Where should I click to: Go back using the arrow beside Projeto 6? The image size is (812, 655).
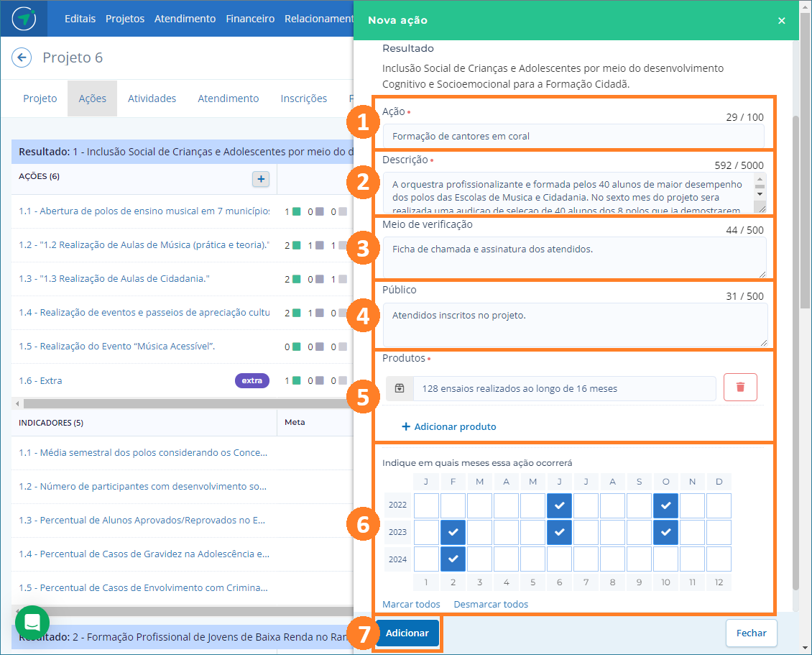(x=22, y=58)
